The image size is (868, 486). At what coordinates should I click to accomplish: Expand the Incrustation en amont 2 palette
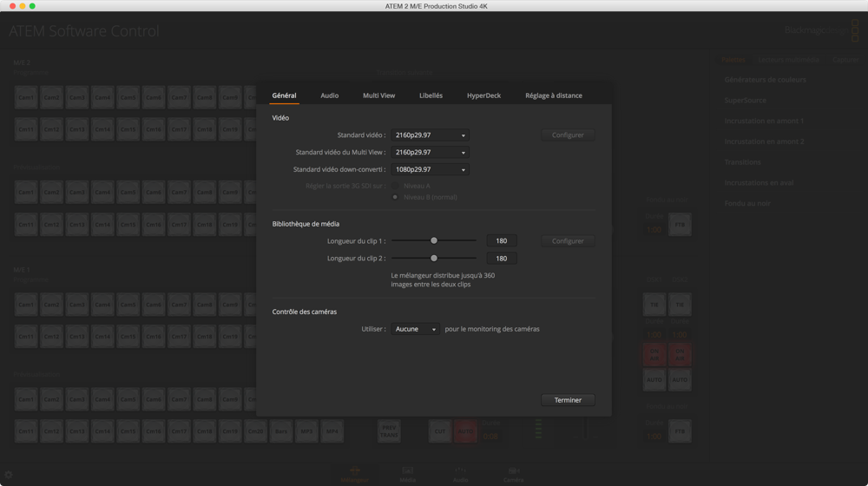[x=764, y=141]
